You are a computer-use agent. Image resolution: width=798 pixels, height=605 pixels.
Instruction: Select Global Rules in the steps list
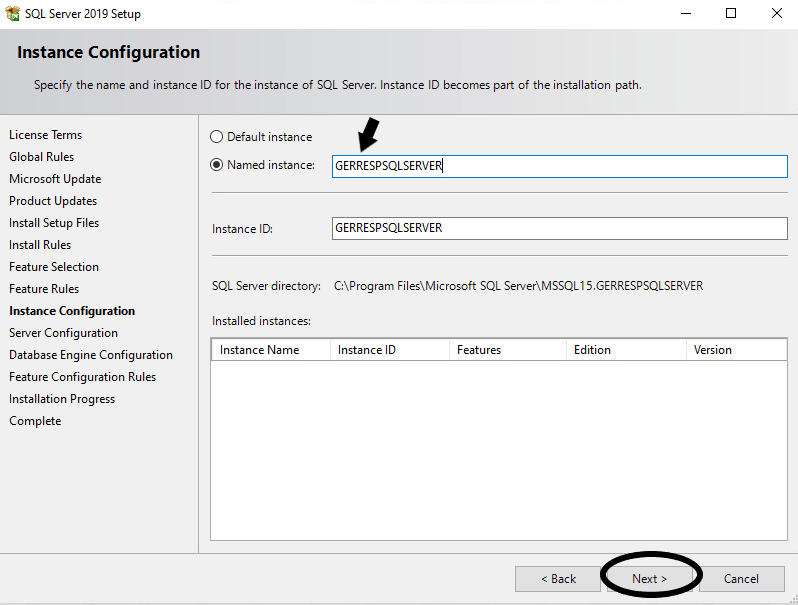click(x=41, y=157)
